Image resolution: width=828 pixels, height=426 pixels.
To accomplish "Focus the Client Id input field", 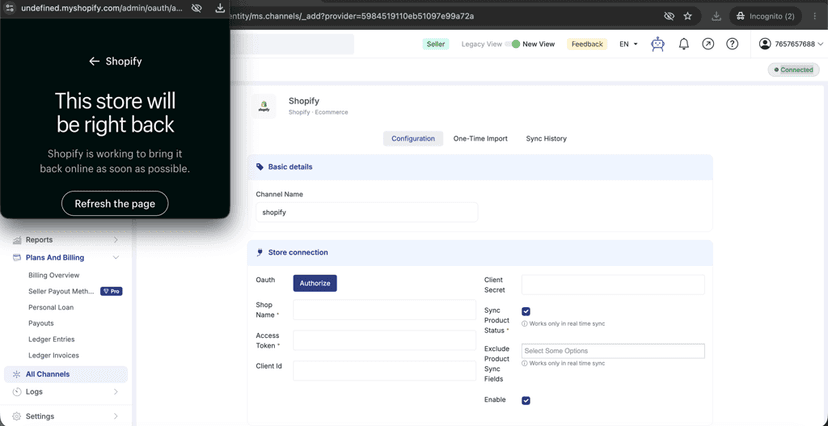I will (x=384, y=371).
